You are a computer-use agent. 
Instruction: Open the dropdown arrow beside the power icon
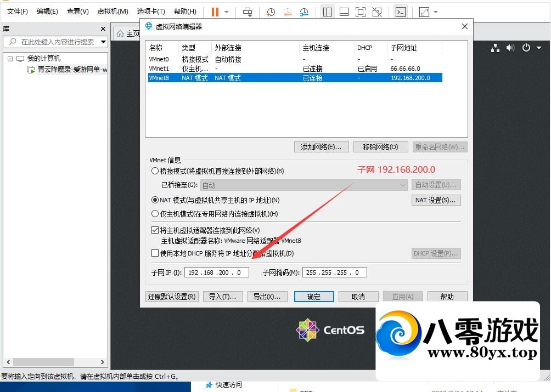(x=539, y=48)
